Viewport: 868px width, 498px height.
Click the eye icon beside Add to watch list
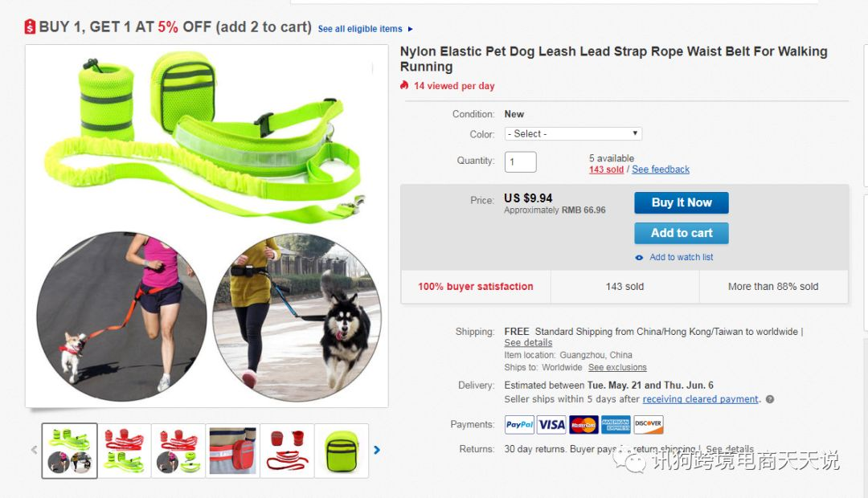point(640,257)
